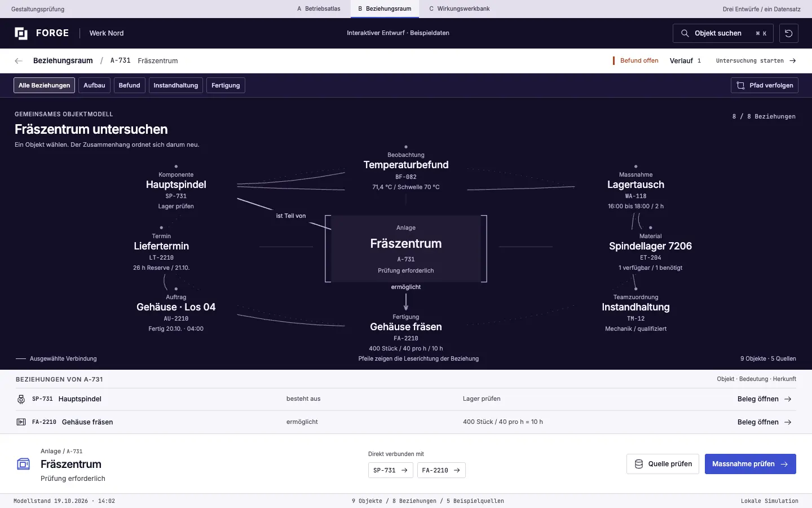Screen dimensions: 812x508
Task: Click the Fräszentrum Anlage icon in the footer
Action: [23, 464]
